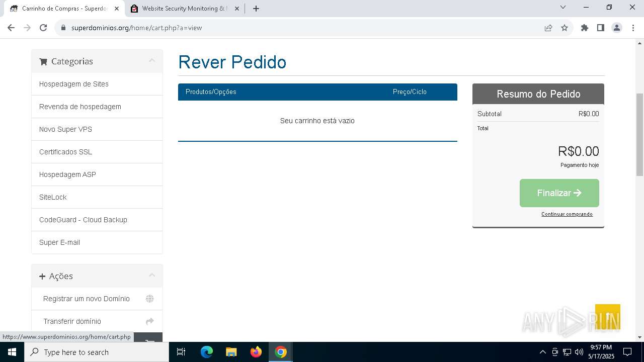Image resolution: width=644 pixels, height=362 pixels.
Task: Click the taskbar search box
Action: 97,352
